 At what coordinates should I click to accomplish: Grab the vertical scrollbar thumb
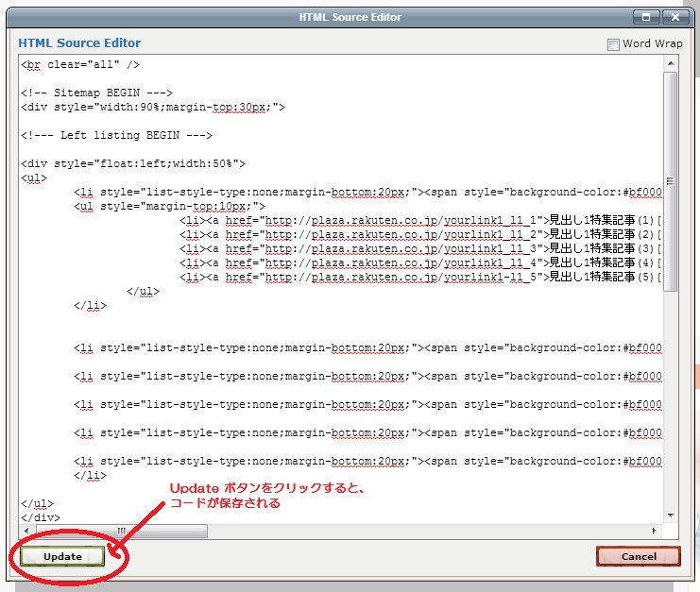(670, 179)
